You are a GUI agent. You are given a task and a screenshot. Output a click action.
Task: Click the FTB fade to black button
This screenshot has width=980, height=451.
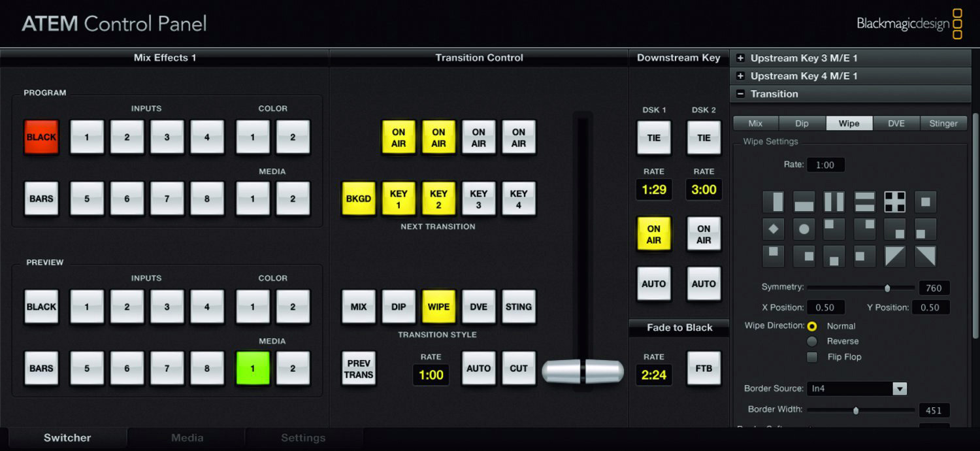[x=704, y=369]
